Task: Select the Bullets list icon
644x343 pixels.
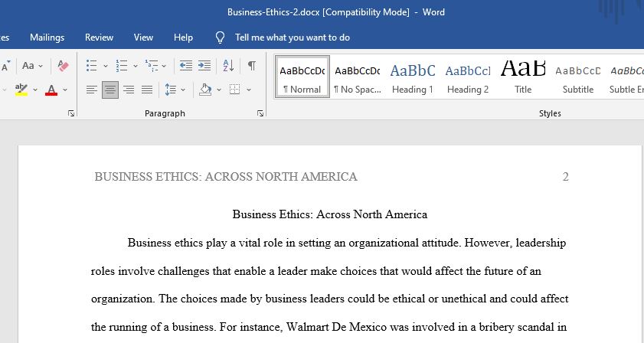Action: (92, 66)
